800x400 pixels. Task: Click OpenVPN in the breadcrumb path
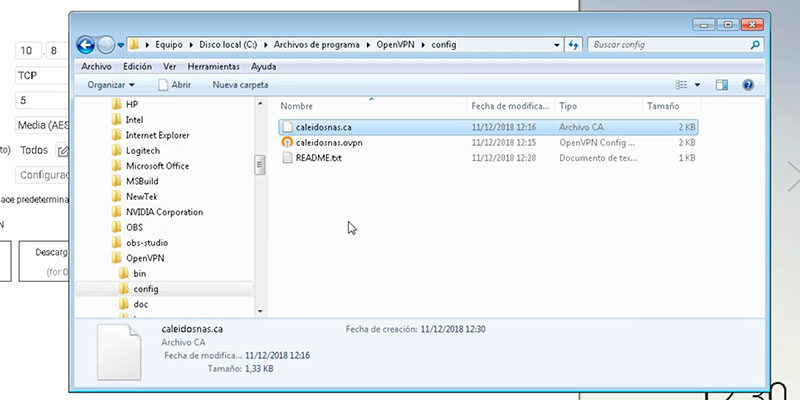[x=395, y=45]
